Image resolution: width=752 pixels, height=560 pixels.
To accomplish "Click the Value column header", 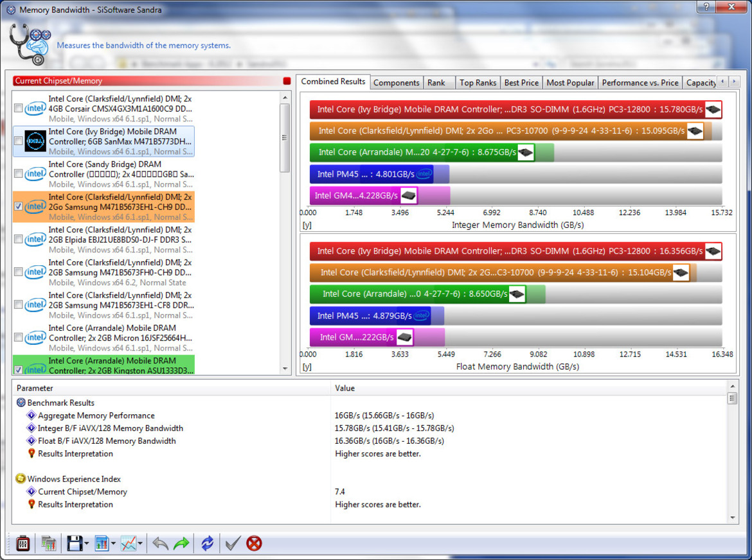I will [x=529, y=388].
